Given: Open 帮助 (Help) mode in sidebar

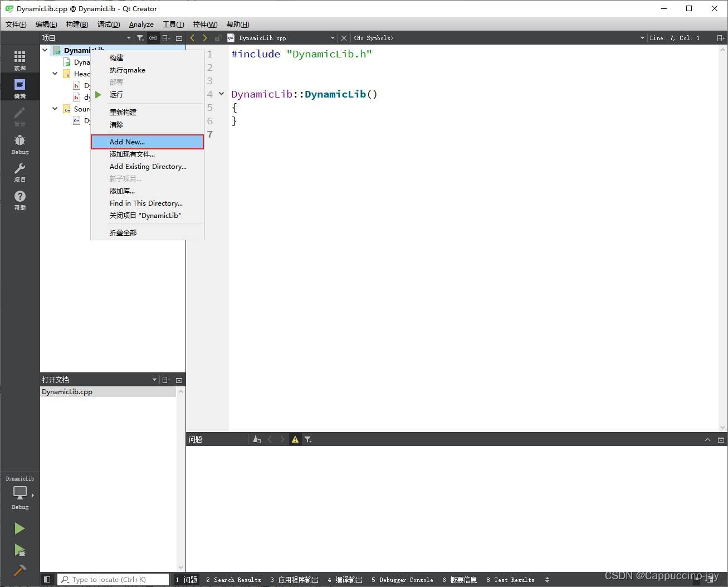Looking at the screenshot, I should pyautogui.click(x=20, y=199).
